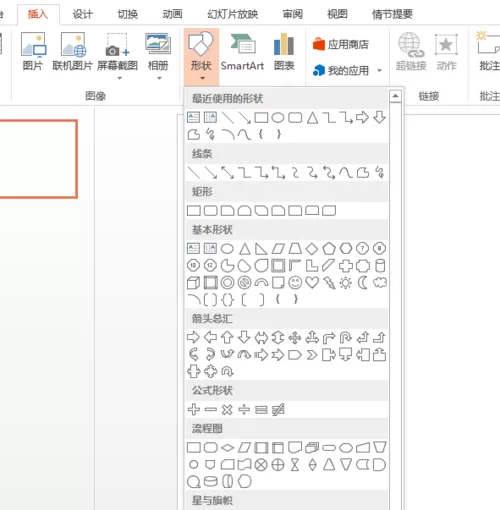The width and height of the screenshot is (500, 510).
Task: Choose scribble shape in 线条 section
Action: pos(380,173)
